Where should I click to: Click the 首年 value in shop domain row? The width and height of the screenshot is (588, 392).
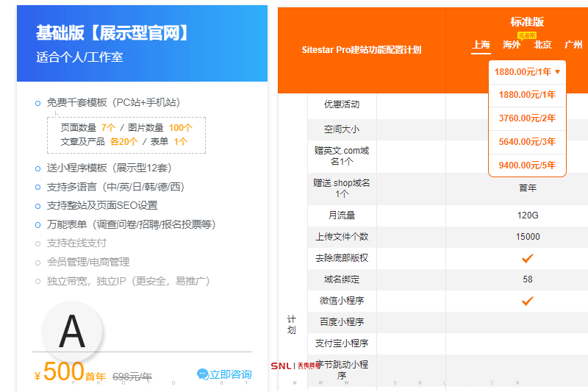528,188
